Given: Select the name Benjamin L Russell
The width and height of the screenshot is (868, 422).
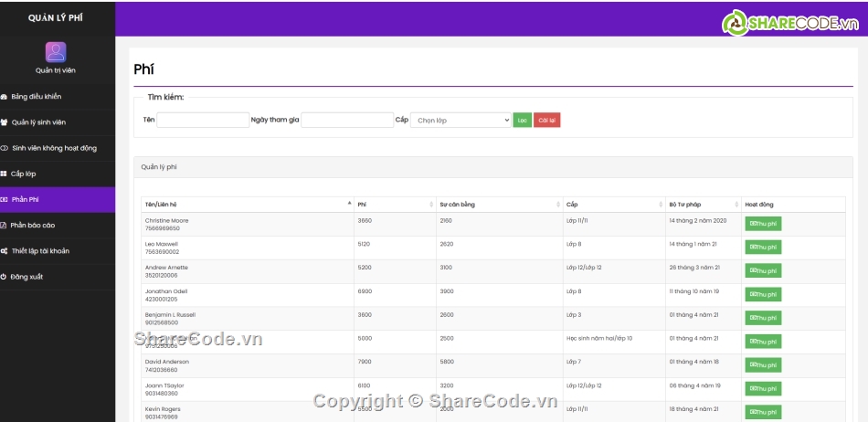Looking at the screenshot, I should tap(170, 315).
